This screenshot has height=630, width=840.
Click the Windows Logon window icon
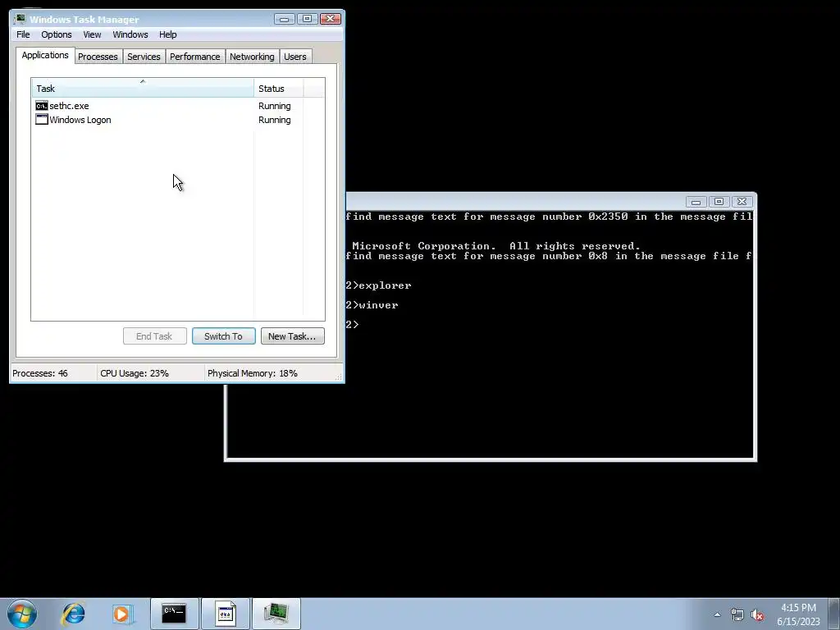click(42, 120)
